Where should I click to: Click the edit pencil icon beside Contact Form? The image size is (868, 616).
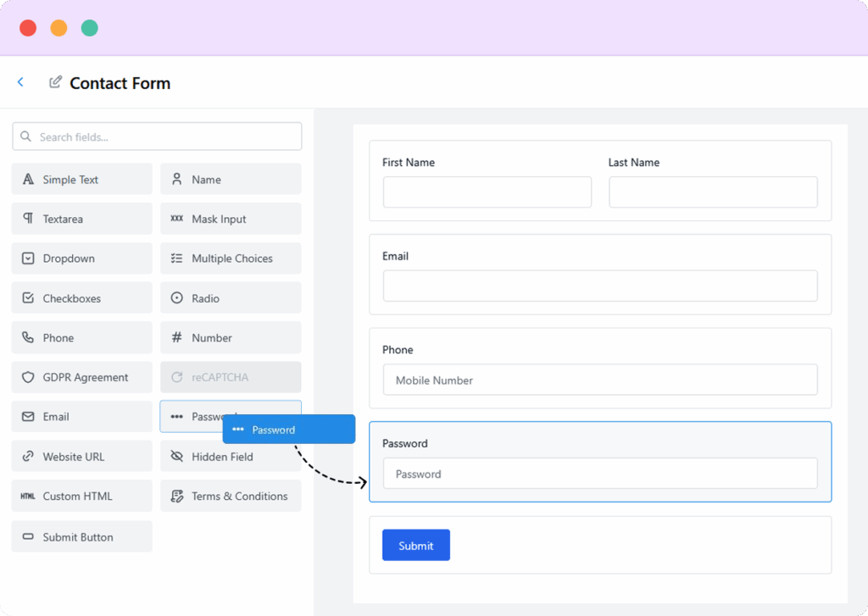[x=56, y=81]
